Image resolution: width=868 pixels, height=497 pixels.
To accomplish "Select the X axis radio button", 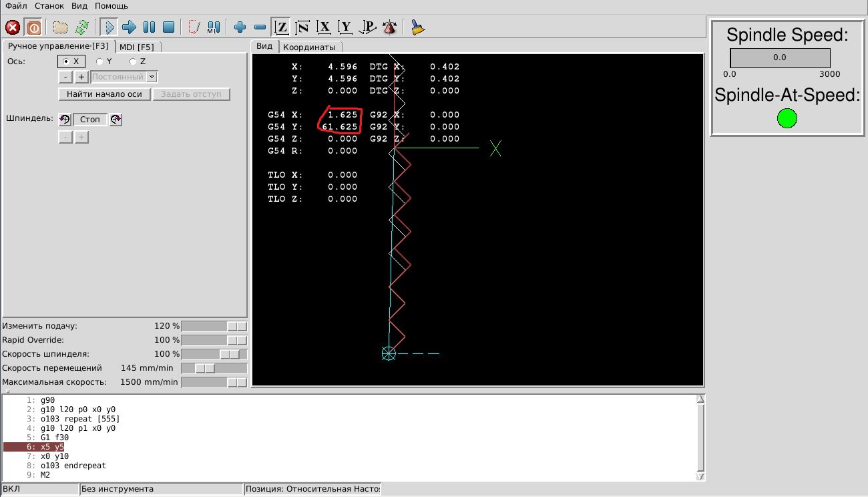I will 71,61.
